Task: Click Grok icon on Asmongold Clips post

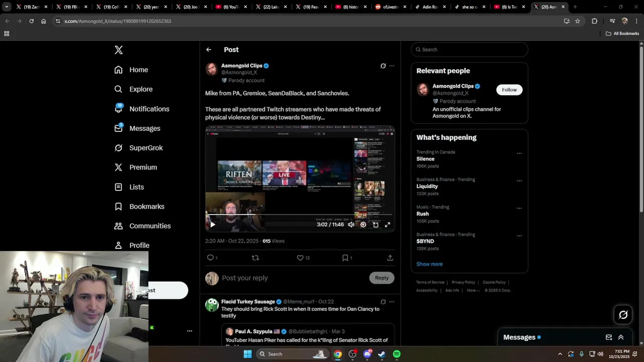Action: pos(383,66)
